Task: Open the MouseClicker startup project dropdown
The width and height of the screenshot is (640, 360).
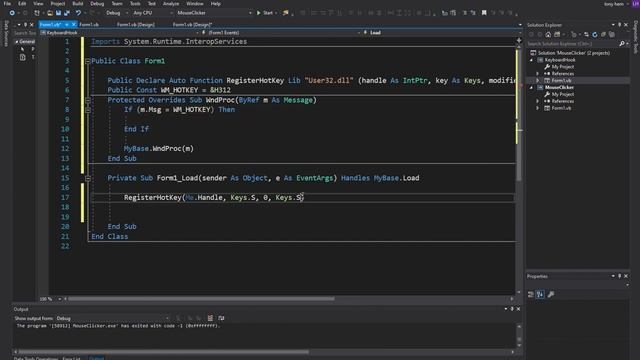Action: click(214, 13)
